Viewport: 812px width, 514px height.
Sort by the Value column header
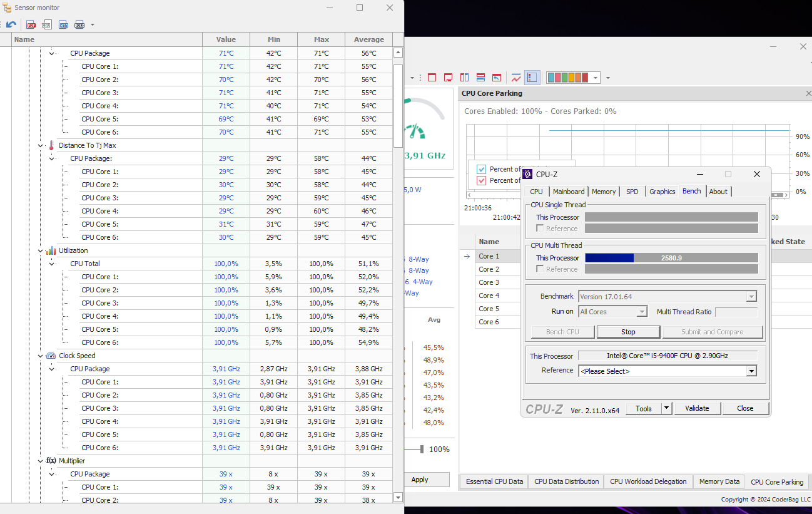tap(226, 39)
